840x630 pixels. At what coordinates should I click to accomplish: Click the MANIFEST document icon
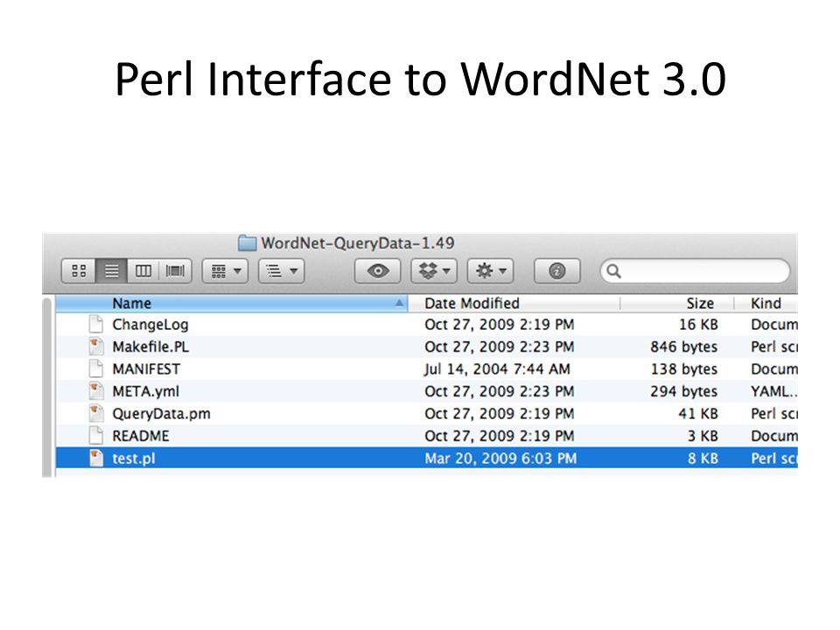pyautogui.click(x=96, y=368)
